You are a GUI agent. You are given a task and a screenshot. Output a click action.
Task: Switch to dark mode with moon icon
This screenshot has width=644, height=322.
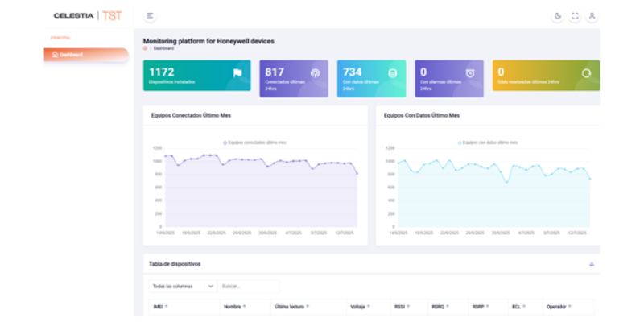click(x=558, y=15)
